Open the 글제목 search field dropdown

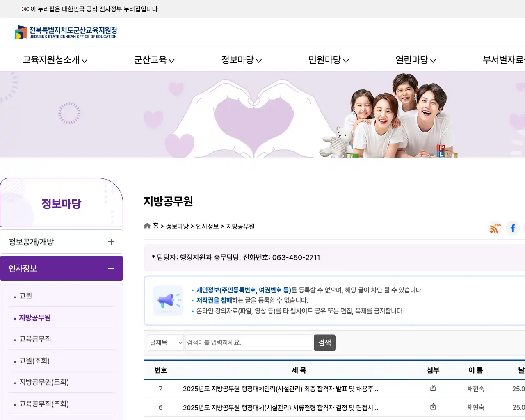pos(166,342)
